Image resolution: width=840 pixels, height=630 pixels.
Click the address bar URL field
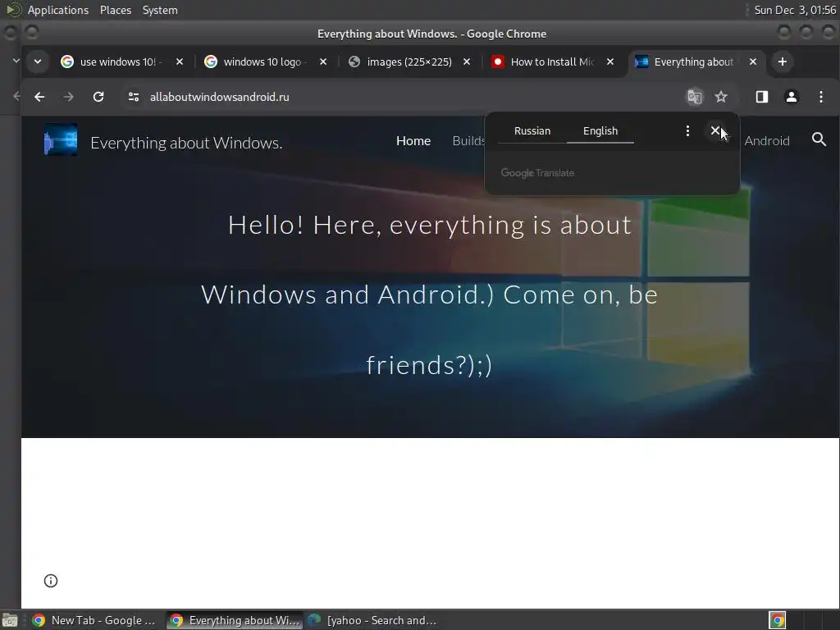[x=407, y=97]
